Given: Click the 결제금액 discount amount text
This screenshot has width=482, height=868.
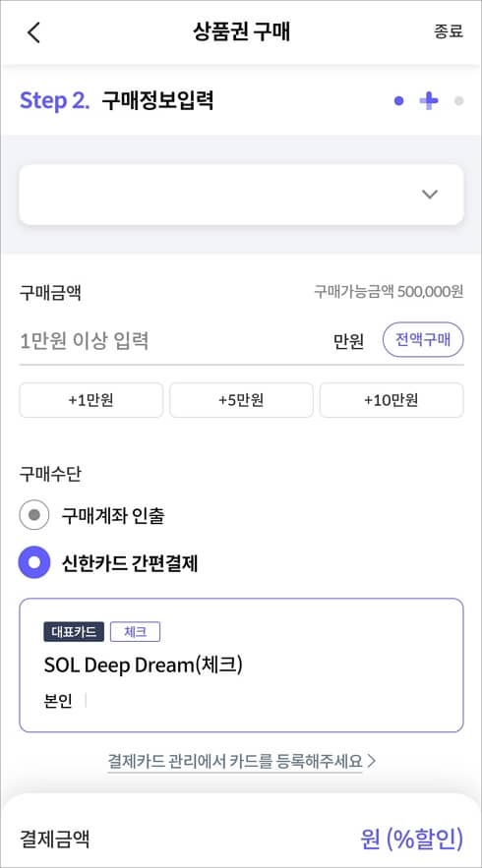Looking at the screenshot, I should [x=411, y=839].
